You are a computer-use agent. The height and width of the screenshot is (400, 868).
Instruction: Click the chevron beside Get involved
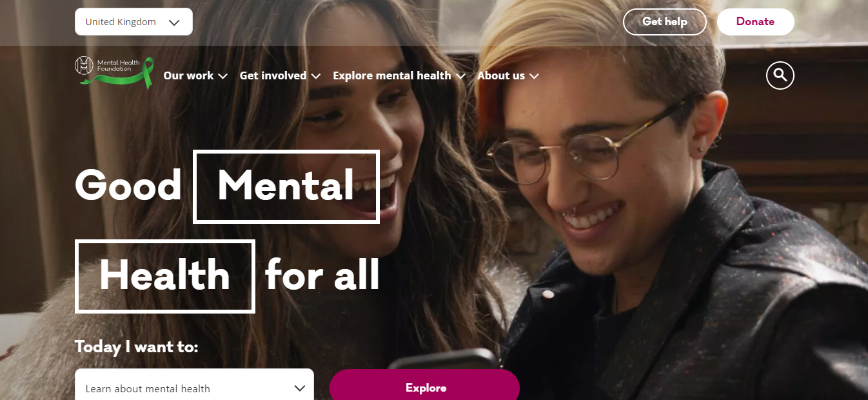pyautogui.click(x=316, y=76)
